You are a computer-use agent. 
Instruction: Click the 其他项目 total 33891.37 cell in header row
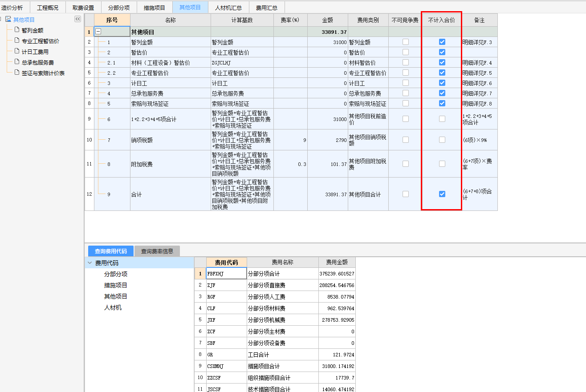(x=328, y=32)
